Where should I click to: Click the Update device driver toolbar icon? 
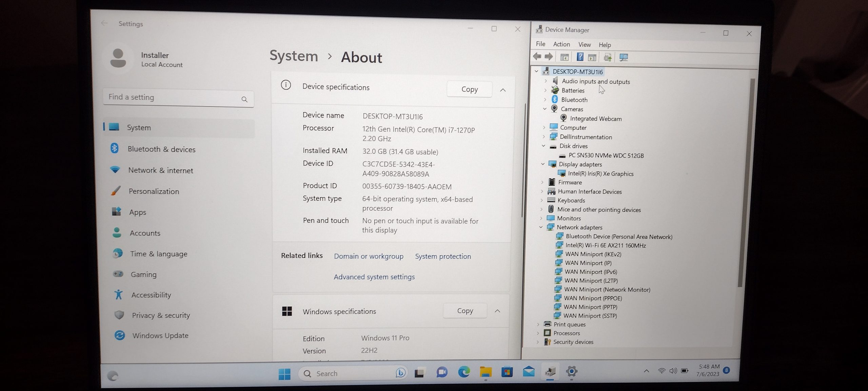(x=607, y=57)
